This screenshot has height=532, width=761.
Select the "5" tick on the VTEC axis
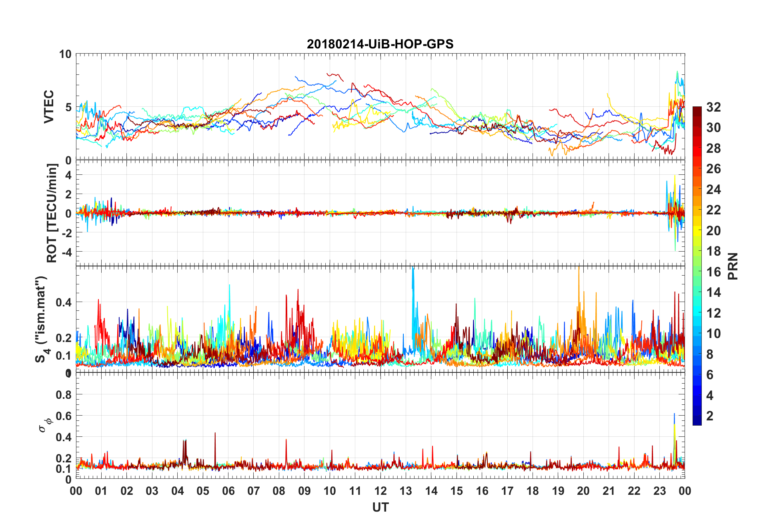point(68,107)
